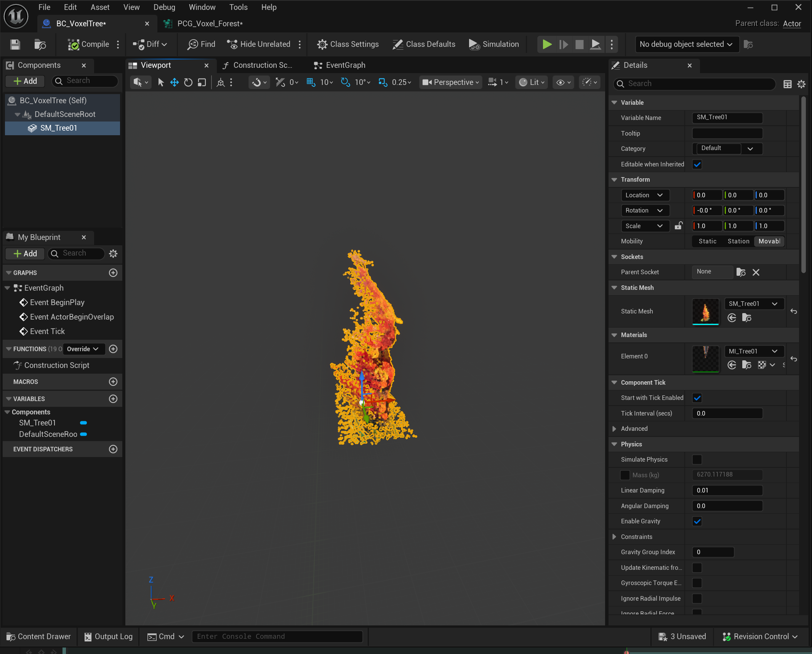The height and width of the screenshot is (654, 812).
Task: Disable Enable Gravity checkbox
Action: click(x=697, y=521)
